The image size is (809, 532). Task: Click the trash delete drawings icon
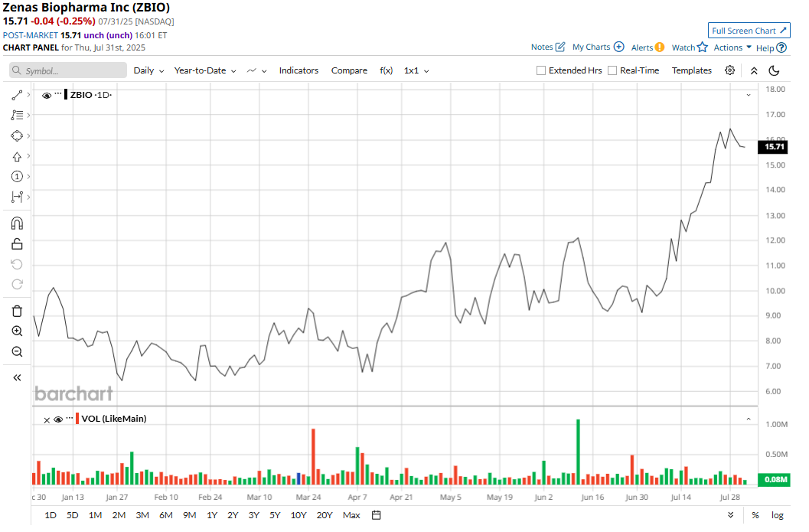[17, 311]
